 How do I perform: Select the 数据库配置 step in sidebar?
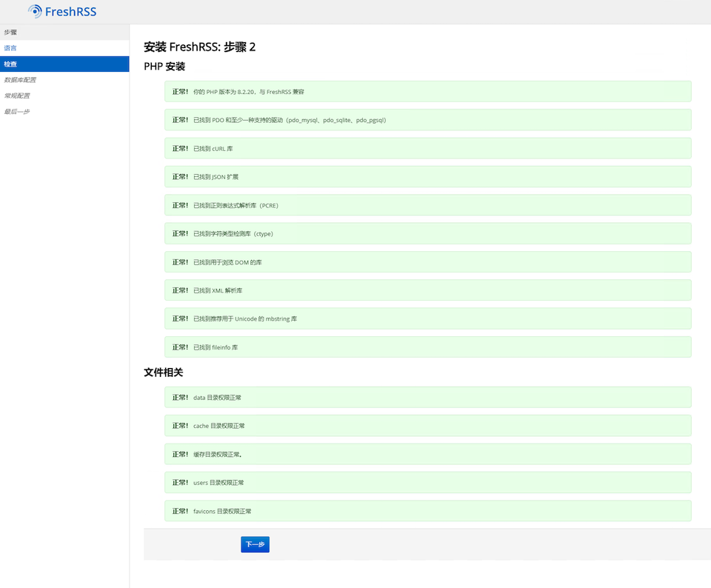64,80
